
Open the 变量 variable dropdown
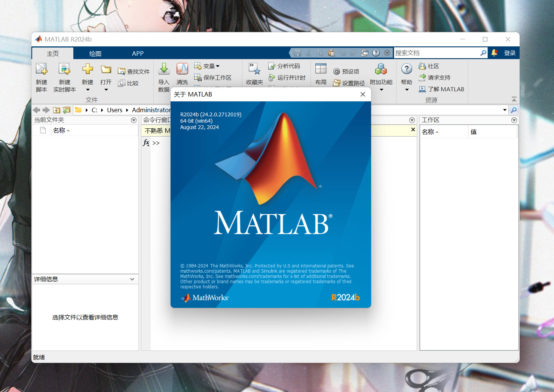point(207,66)
